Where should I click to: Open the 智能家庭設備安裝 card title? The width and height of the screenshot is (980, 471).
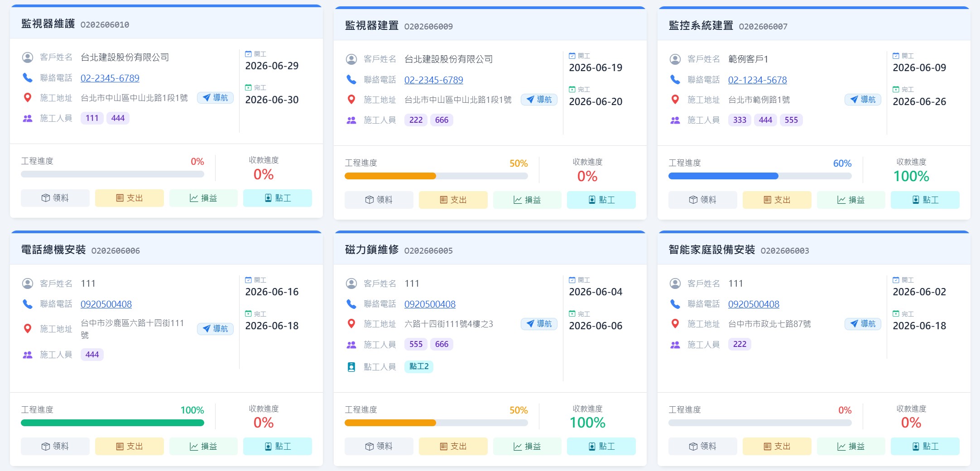(712, 250)
